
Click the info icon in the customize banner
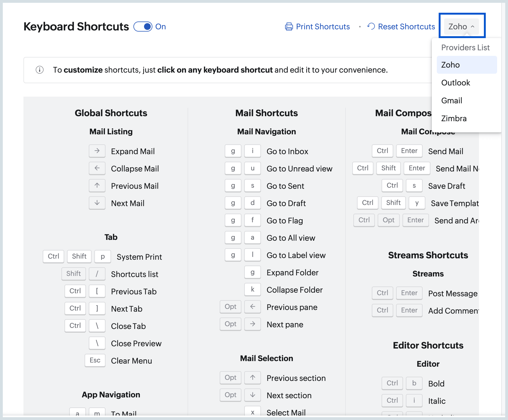(39, 70)
